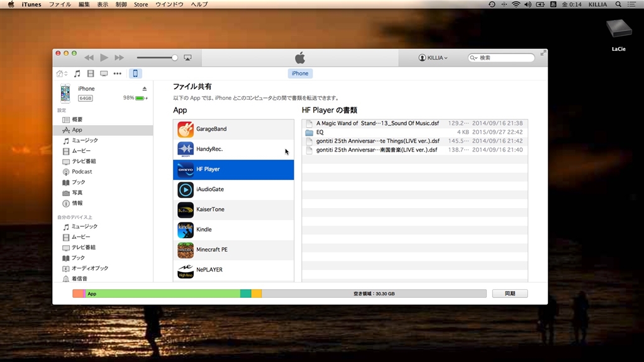Open the 概要 summary sidebar item
This screenshot has height=362, width=644.
point(103,119)
